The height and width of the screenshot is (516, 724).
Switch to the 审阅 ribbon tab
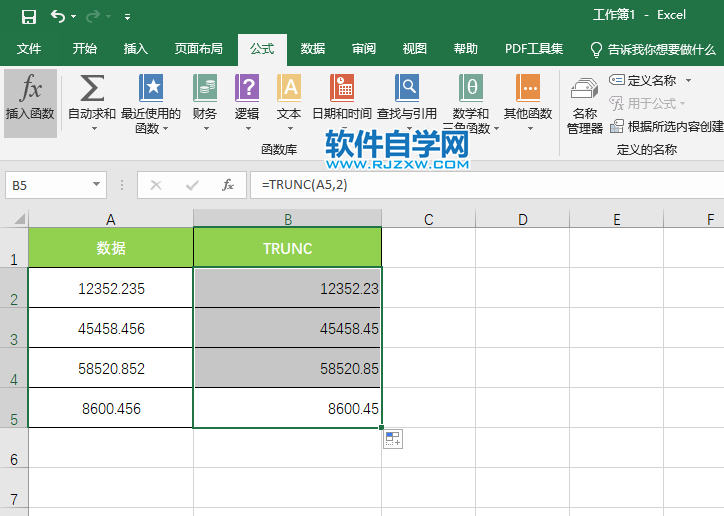point(364,48)
